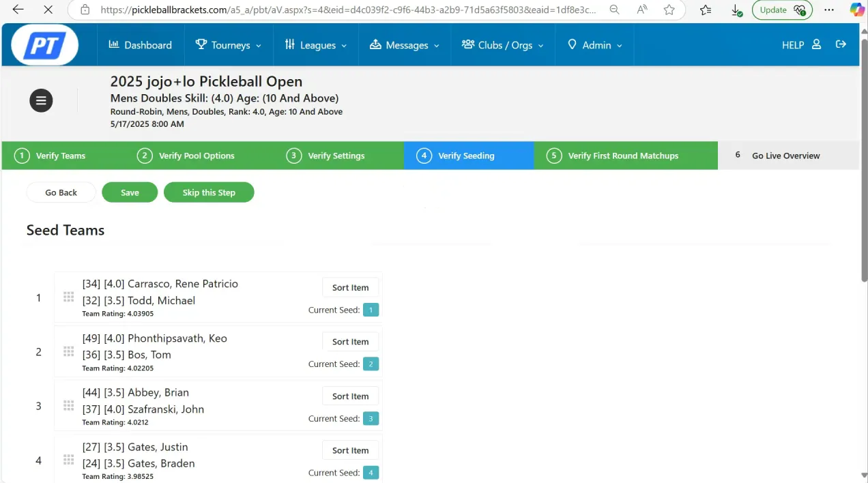
Task: Open the black hamburger menu button
Action: click(x=41, y=100)
